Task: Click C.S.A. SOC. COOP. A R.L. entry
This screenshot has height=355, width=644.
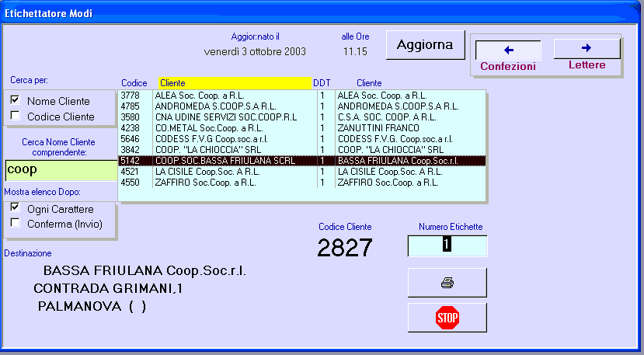Action: (x=387, y=117)
